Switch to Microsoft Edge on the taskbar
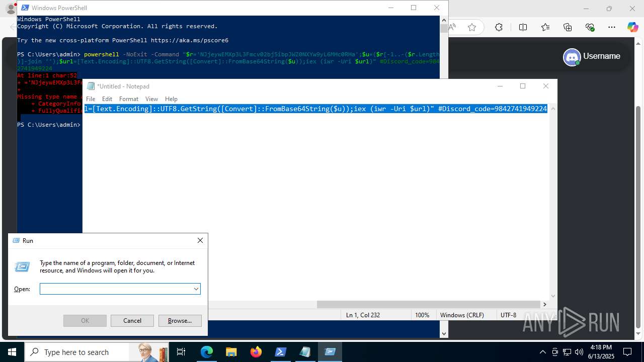Viewport: 644px width, 362px height. 207,352
